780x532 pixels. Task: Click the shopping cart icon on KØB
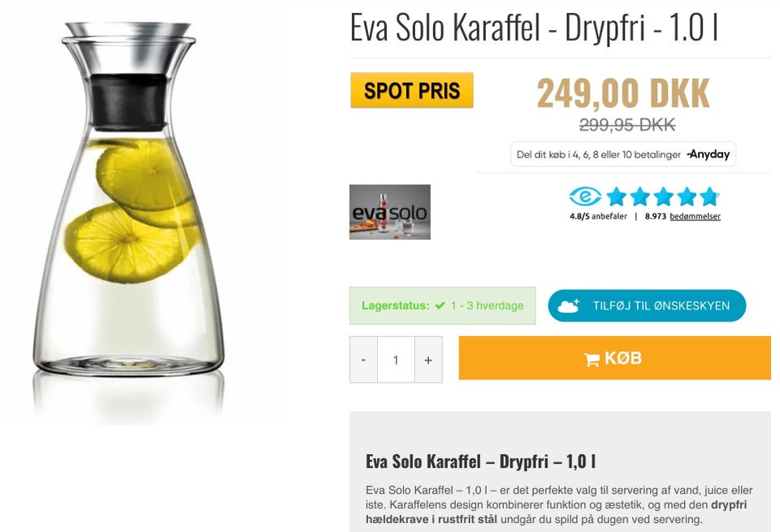pos(591,359)
